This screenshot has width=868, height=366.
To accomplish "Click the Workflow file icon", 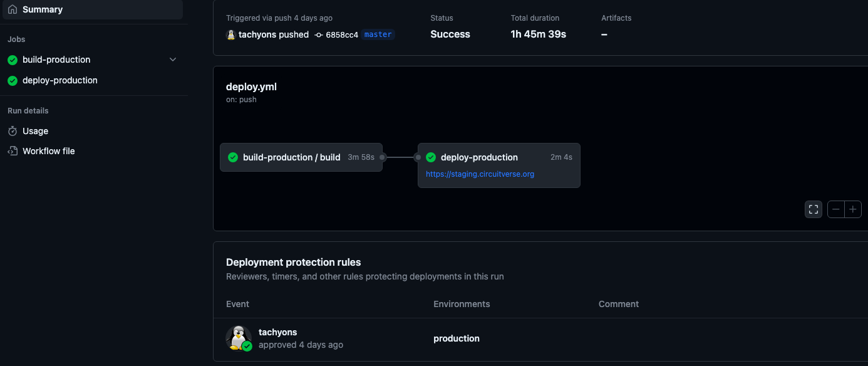I will 13,151.
